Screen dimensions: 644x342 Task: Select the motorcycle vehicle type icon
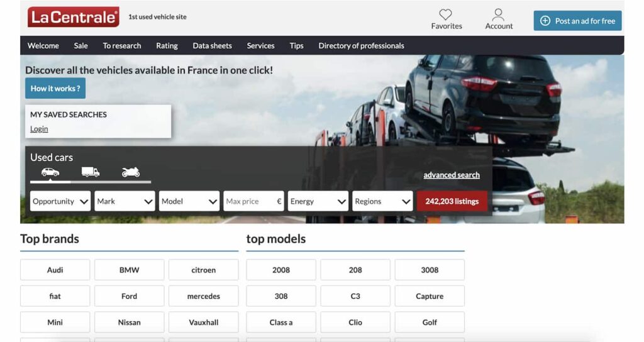[131, 172]
